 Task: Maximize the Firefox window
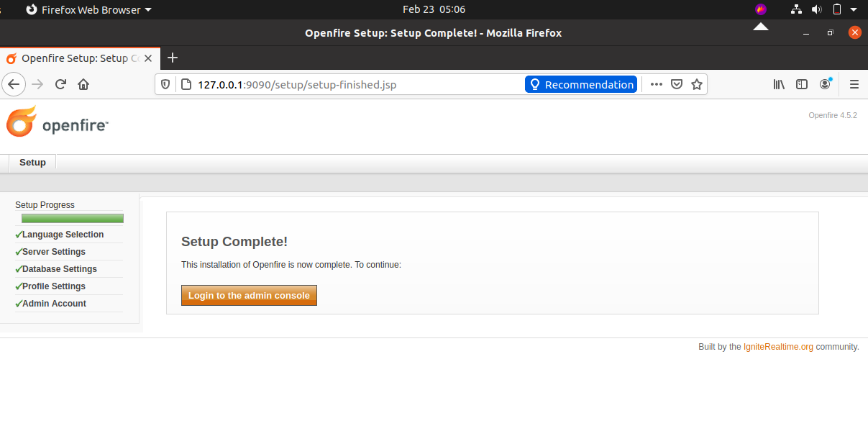coord(830,32)
